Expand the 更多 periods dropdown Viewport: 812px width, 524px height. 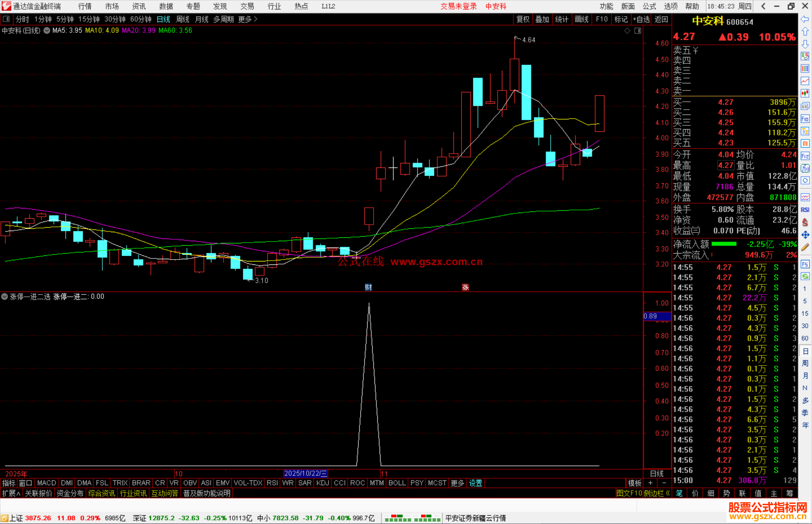point(247,19)
